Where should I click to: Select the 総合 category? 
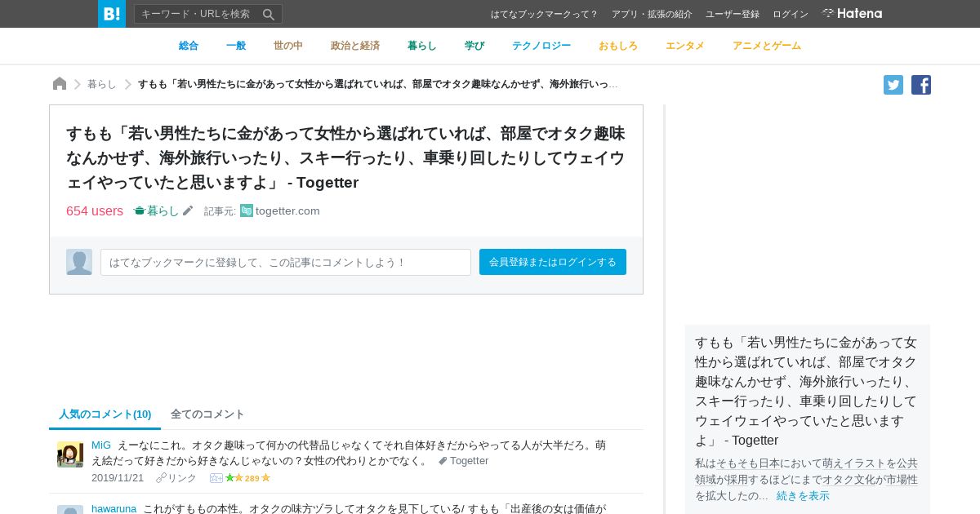189,46
